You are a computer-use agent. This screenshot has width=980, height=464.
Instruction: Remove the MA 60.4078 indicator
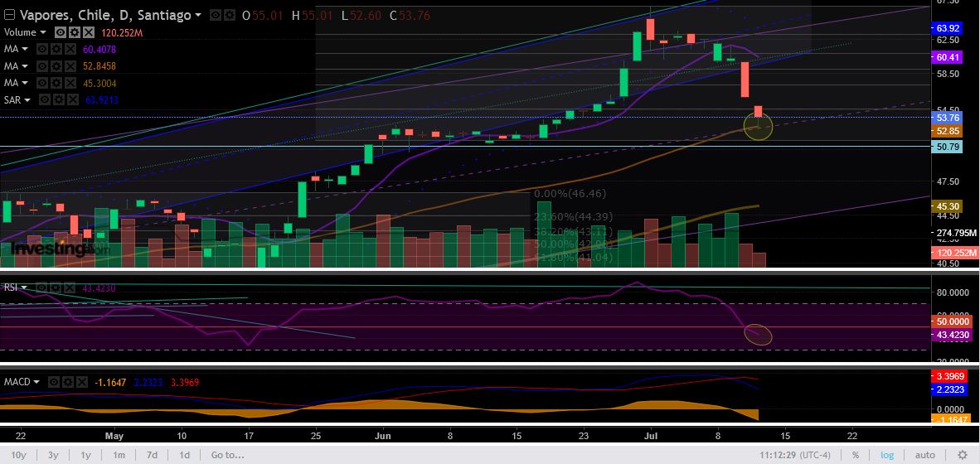point(70,49)
